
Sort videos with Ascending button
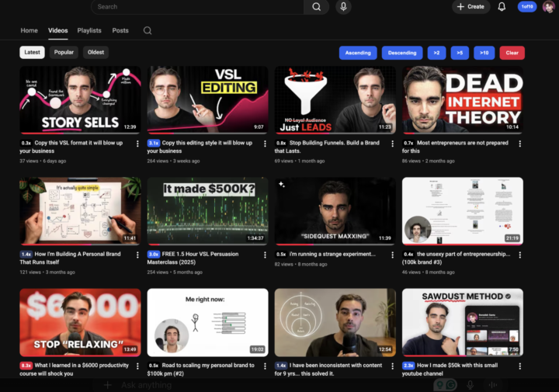click(358, 53)
